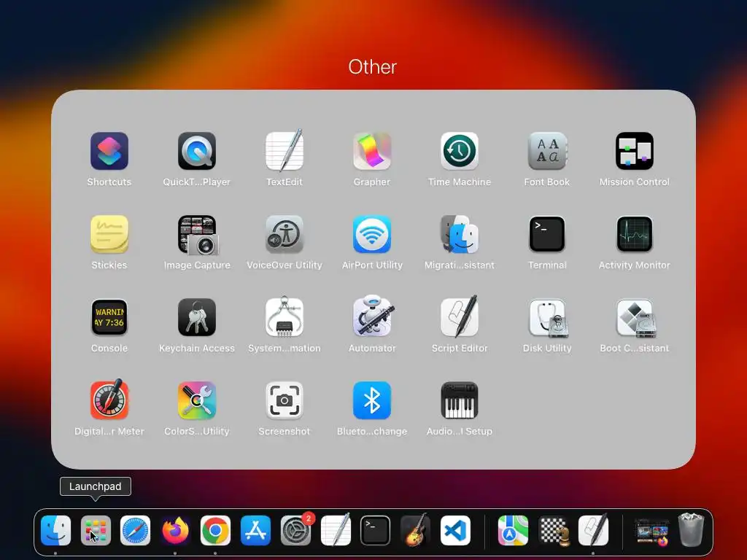Launch Automator

tap(372, 317)
